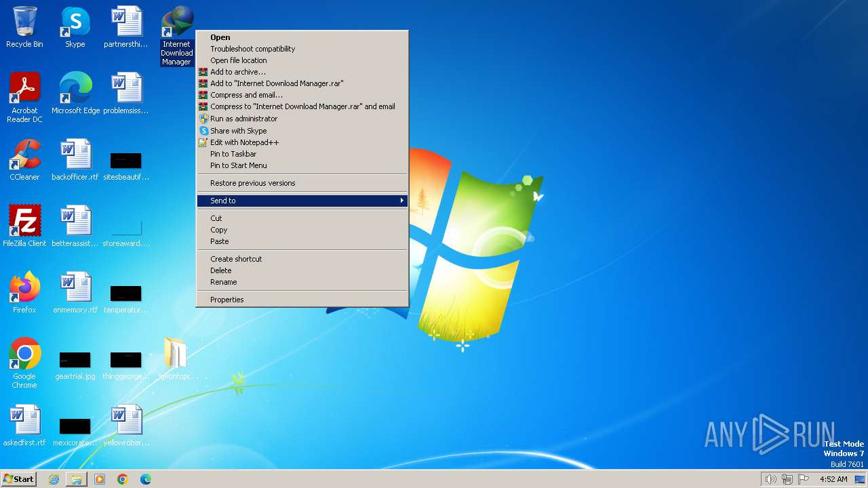
Task: Choose Share with Skype
Action: [302, 131]
